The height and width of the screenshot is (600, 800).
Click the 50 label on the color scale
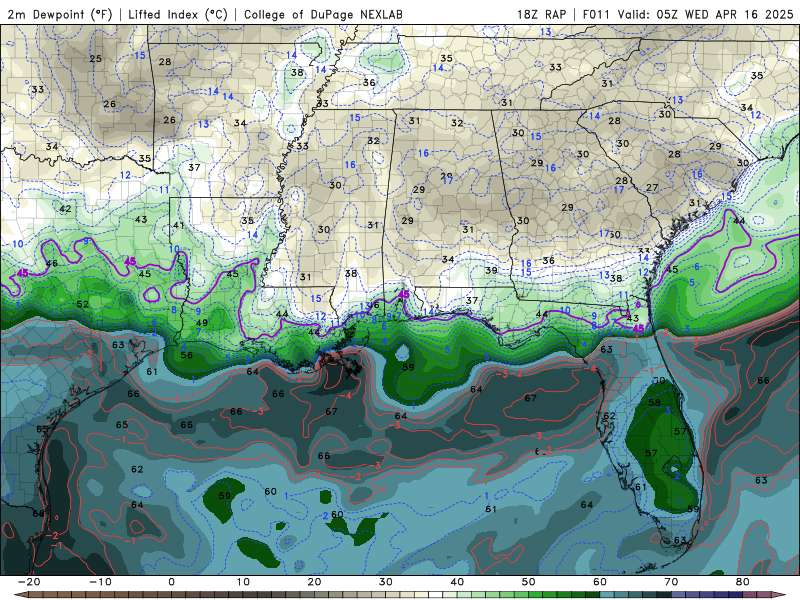coord(529,582)
